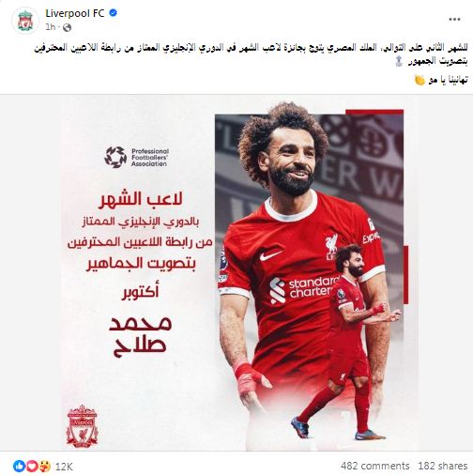Screen dimensions: 473x476
Task: Click the Liverpool FC profile picture
Action: (25, 21)
